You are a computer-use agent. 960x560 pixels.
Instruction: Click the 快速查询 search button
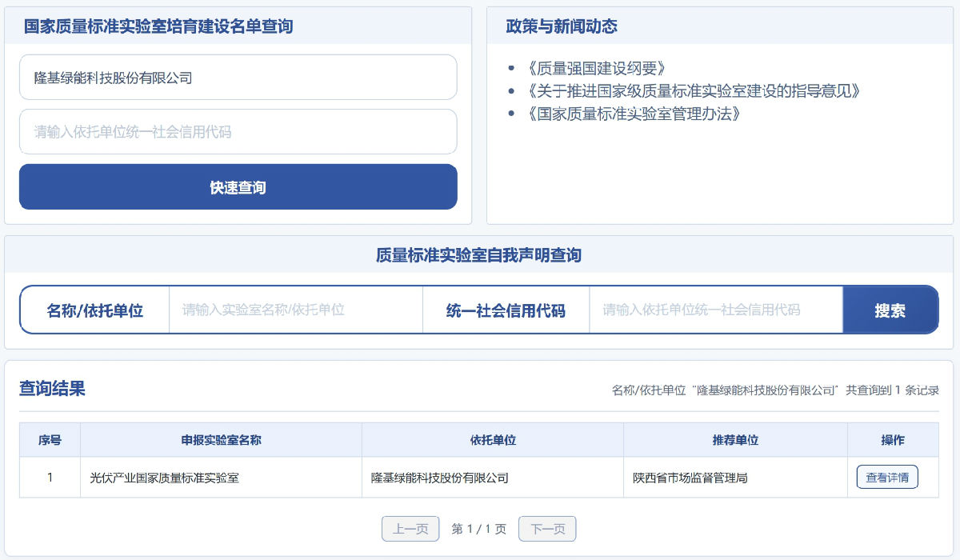238,186
